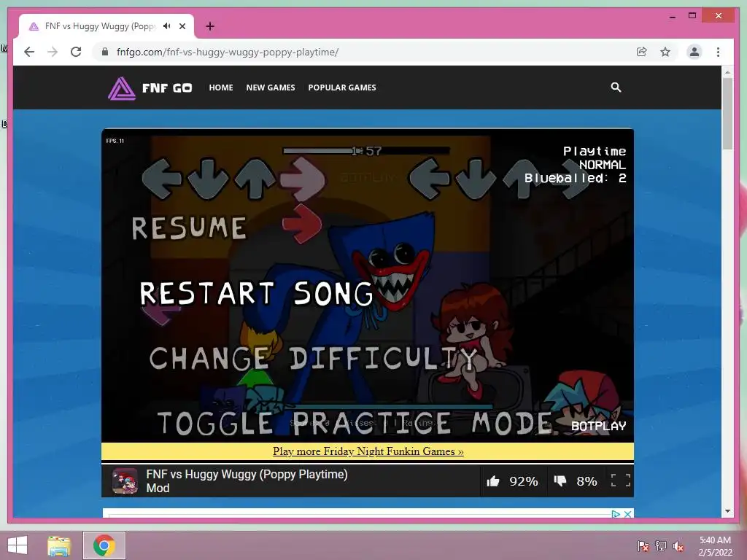Click the browser forward arrow

(x=53, y=52)
